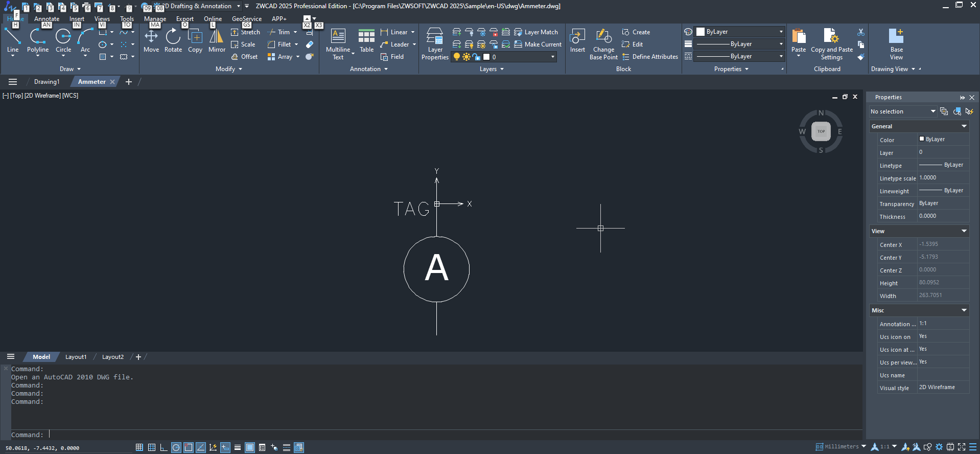This screenshot has width=980, height=454.
Task: Switch to Drawing1 document tab
Action: [x=46, y=82]
